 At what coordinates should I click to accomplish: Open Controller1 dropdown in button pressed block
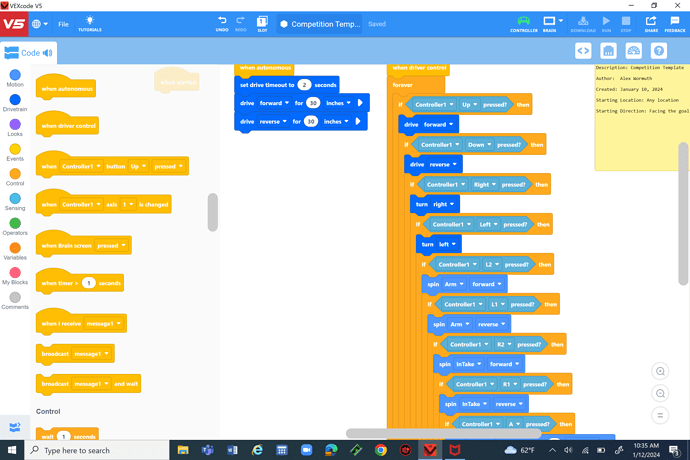tap(81, 166)
